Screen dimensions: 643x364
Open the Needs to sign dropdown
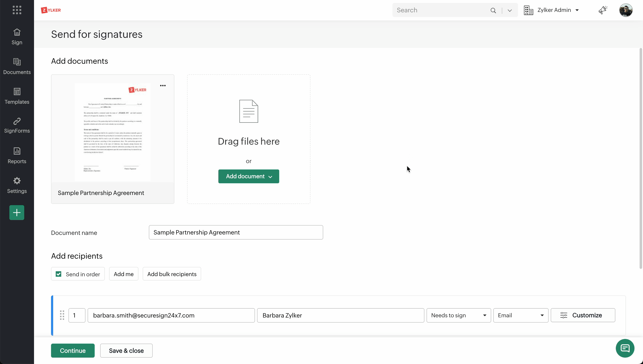pos(458,315)
